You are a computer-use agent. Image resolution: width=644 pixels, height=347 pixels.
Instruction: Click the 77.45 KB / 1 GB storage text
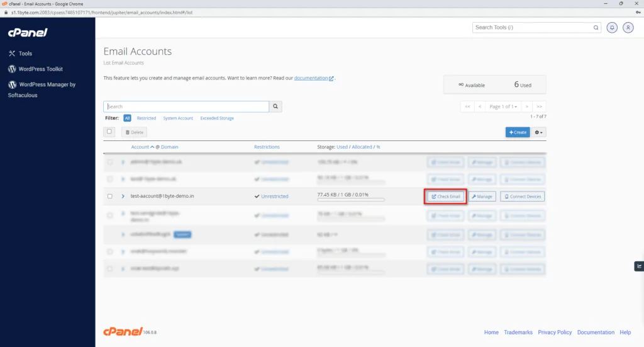click(343, 195)
